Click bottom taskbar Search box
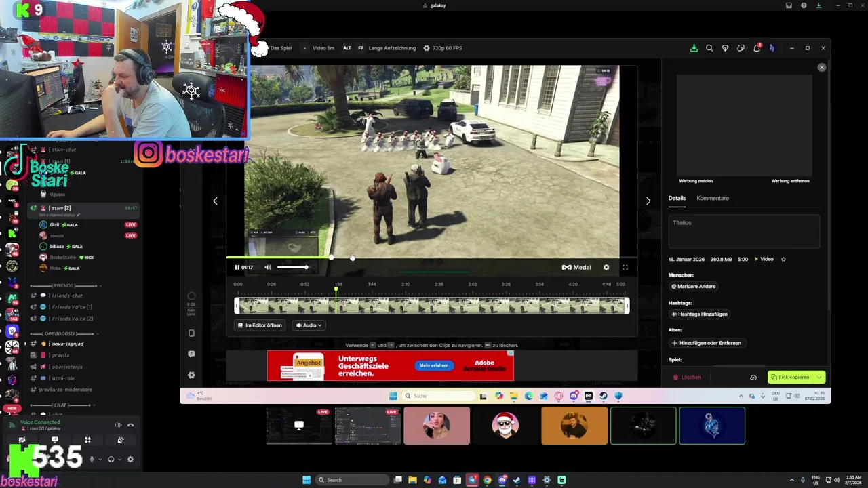The width and height of the screenshot is (868, 488). (353, 480)
